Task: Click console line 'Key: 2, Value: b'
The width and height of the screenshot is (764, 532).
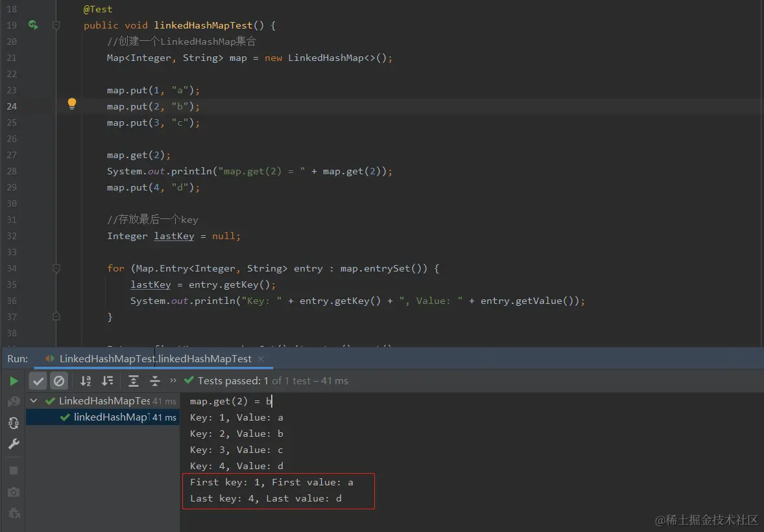Action: tap(236, 434)
